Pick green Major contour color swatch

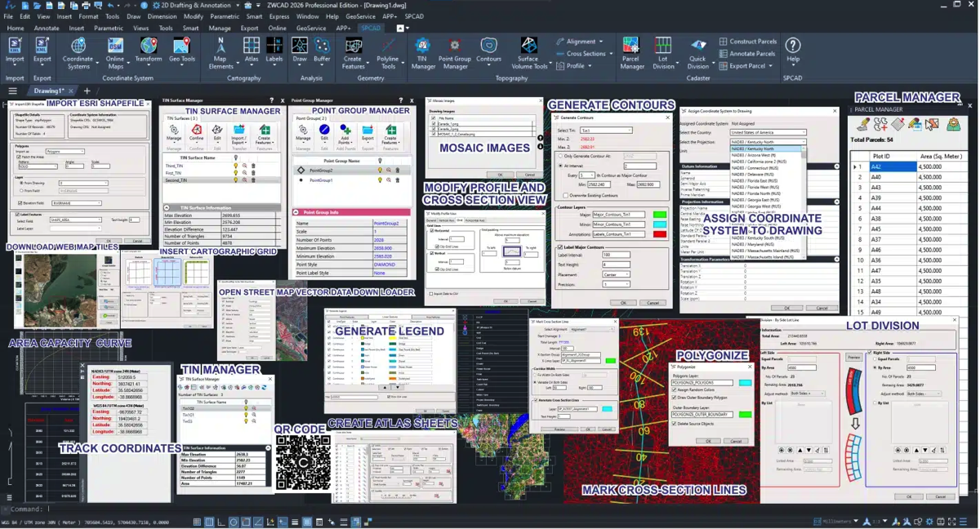659,215
